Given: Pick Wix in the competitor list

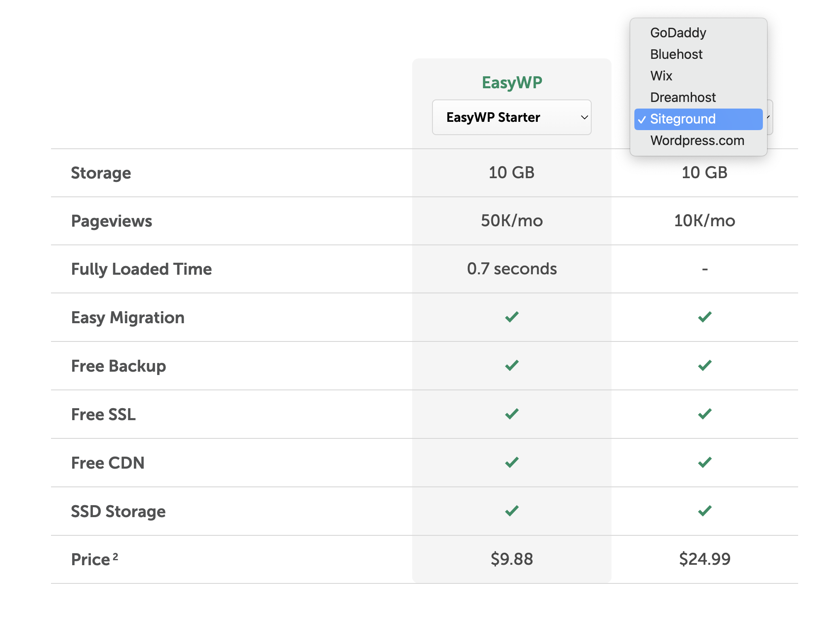Looking at the screenshot, I should (661, 76).
